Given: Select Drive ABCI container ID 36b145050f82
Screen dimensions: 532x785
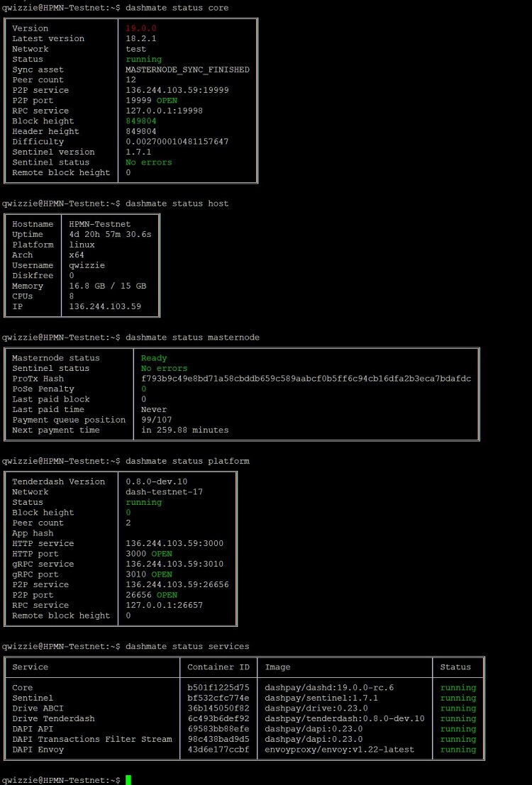Looking at the screenshot, I should (218, 708).
